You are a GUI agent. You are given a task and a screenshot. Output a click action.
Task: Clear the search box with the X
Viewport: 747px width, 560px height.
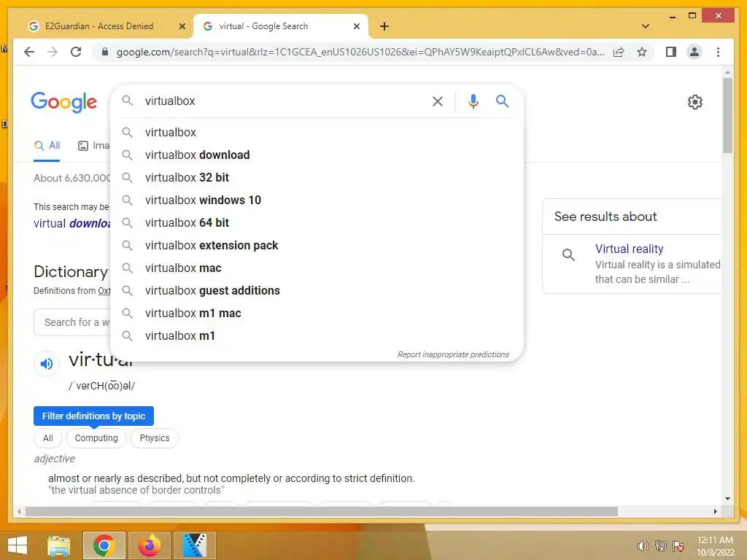pyautogui.click(x=438, y=101)
